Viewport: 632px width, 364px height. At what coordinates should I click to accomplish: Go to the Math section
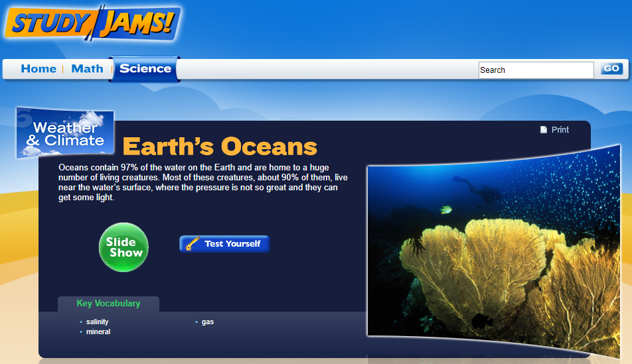pos(87,69)
